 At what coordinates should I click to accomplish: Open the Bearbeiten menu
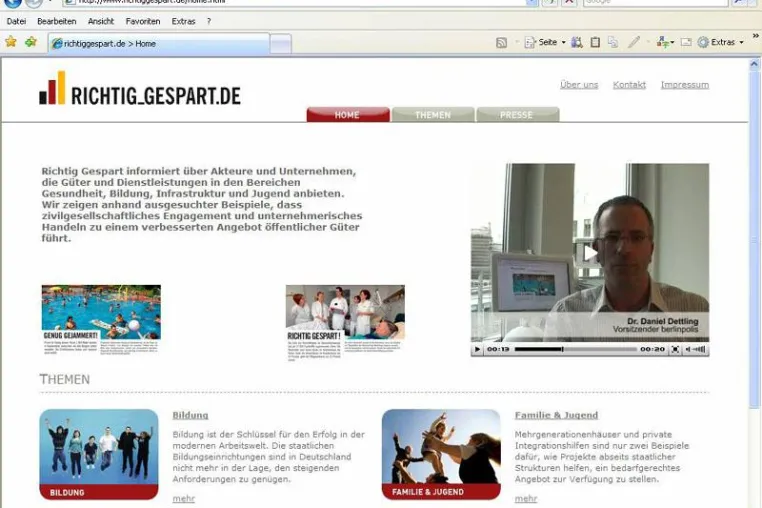(57, 21)
